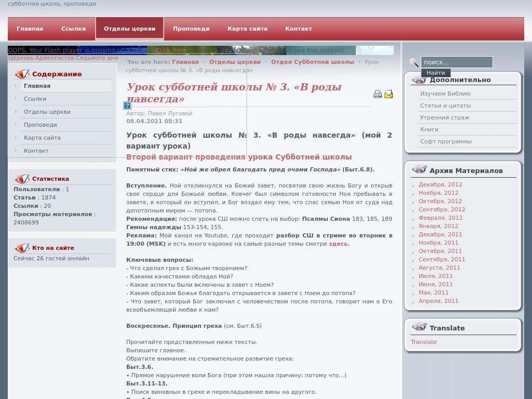Expand the chevron next to Главная sidebar item
The image size is (532, 399).
click(16, 86)
